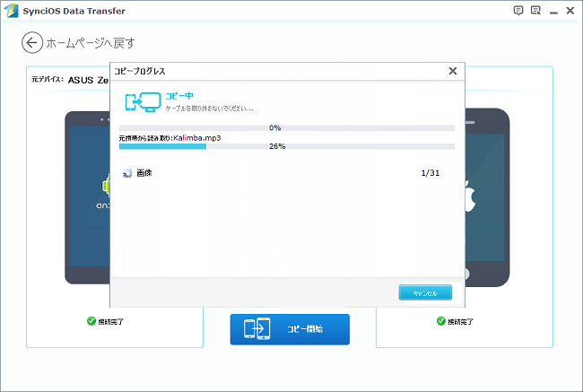Image resolution: width=583 pixels, height=392 pixels.
Task: Click the back arrow to homepage
Action: [x=32, y=43]
